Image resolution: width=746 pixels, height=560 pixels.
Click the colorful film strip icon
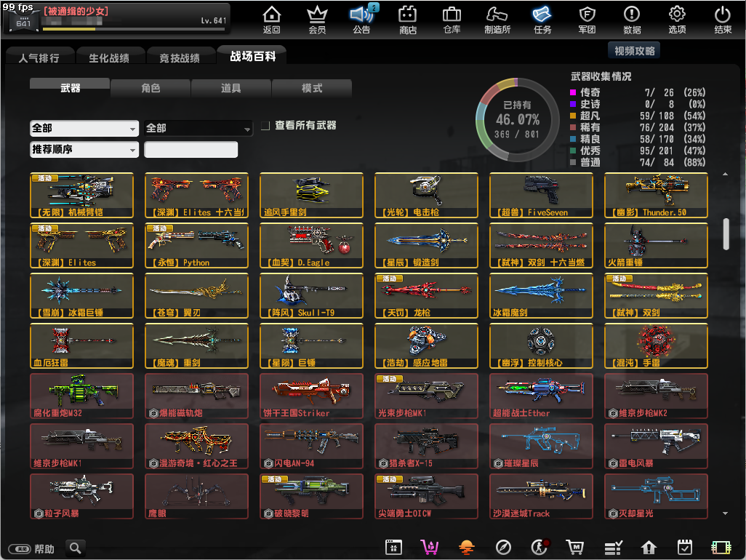coord(721,548)
